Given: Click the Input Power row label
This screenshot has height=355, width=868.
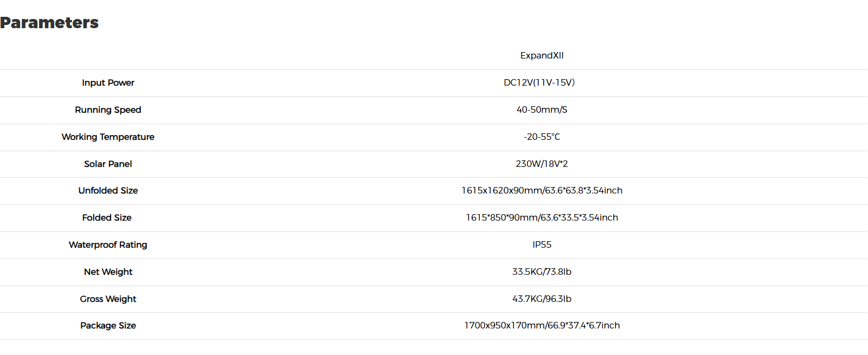Looking at the screenshot, I should tap(108, 83).
